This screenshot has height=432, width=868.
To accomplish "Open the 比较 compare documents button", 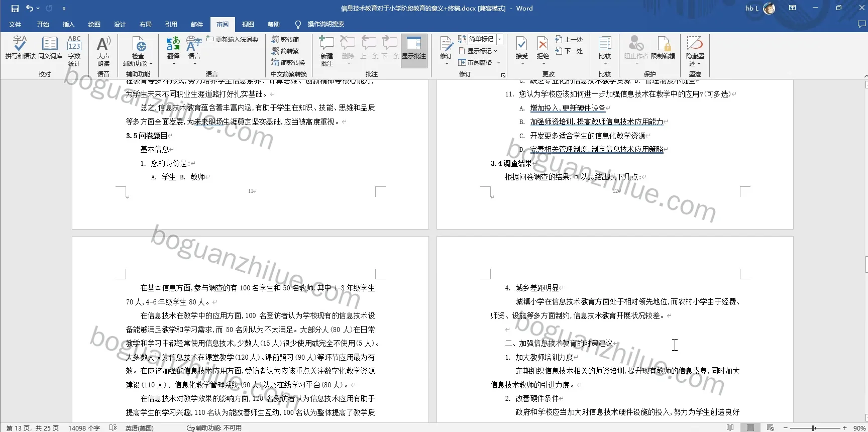I will (605, 51).
